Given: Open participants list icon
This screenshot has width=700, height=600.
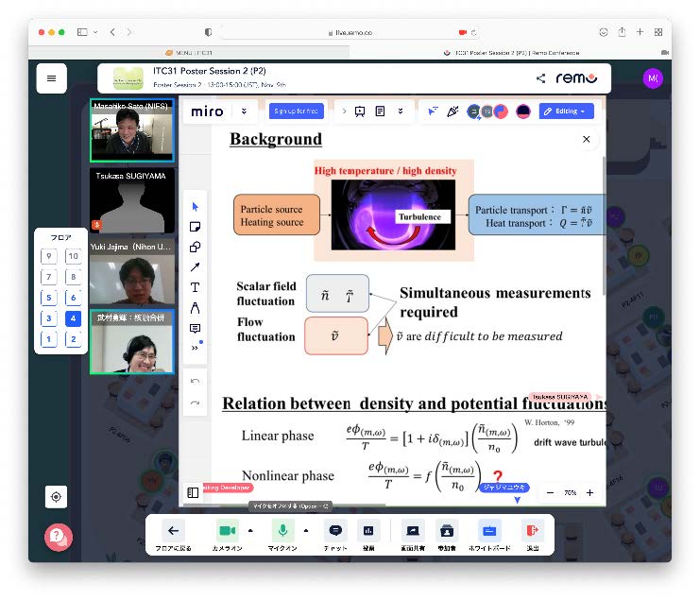Looking at the screenshot, I should pos(447,531).
